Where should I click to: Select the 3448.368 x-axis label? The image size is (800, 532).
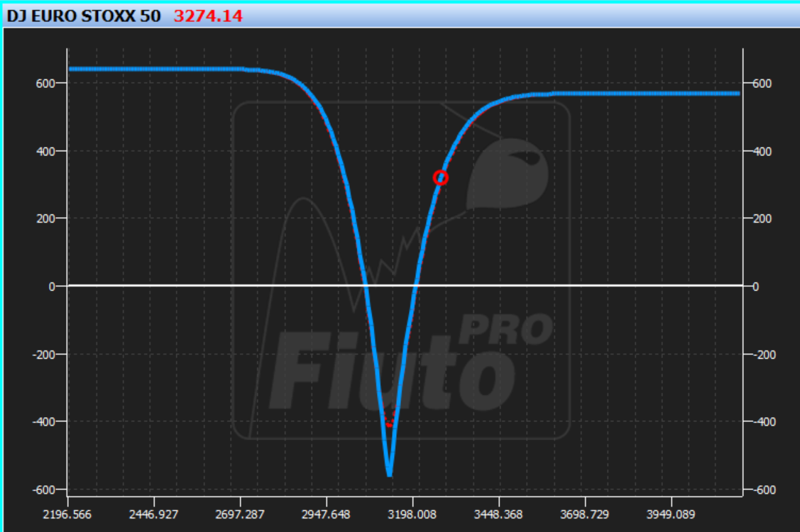point(498,514)
